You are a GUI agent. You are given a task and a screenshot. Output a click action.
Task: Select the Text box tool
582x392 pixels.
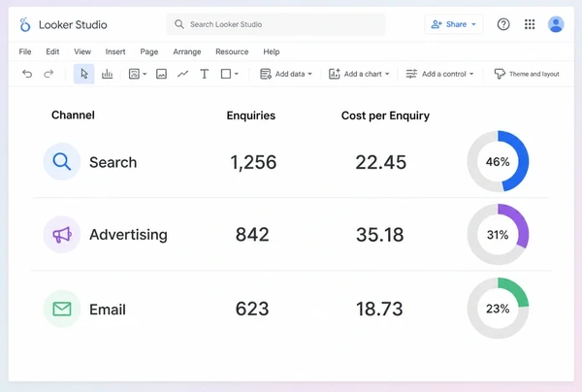pyautogui.click(x=204, y=74)
